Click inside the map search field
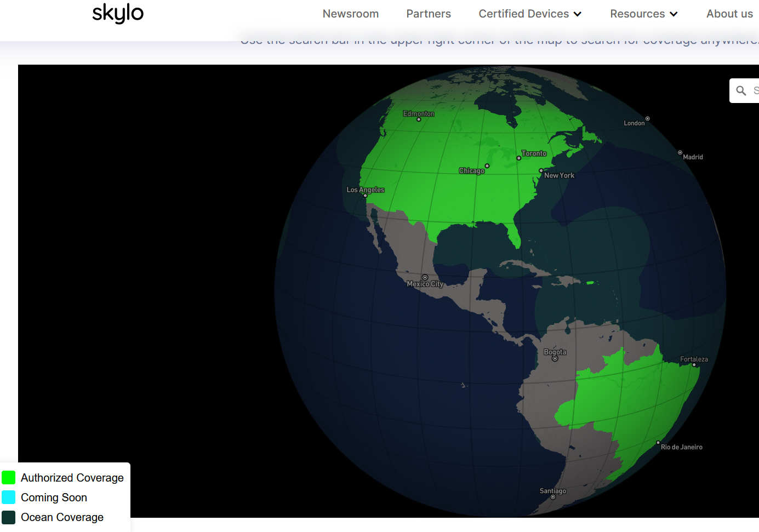The image size is (759, 532). click(x=755, y=90)
